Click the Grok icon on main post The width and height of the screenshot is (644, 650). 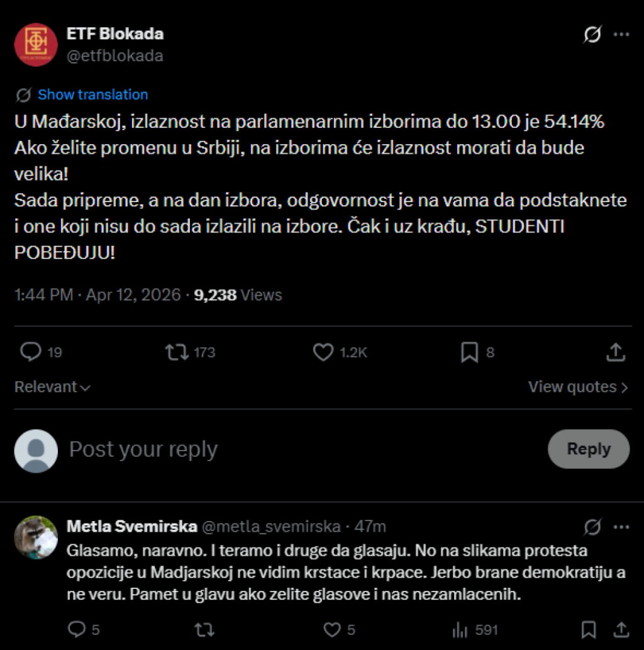(x=592, y=35)
